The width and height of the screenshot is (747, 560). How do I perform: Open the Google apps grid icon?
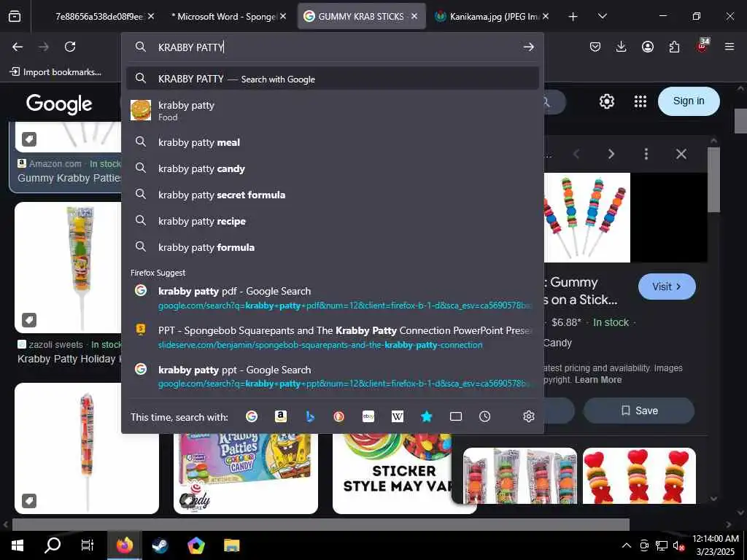pos(640,101)
